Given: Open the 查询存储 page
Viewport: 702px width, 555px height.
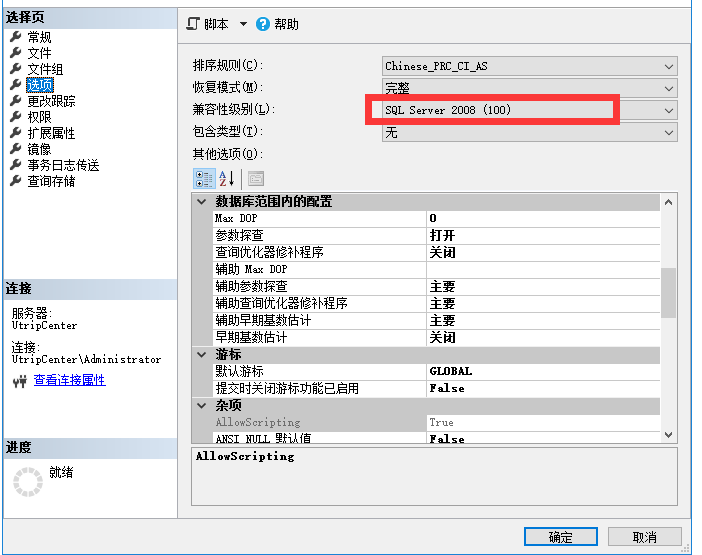Looking at the screenshot, I should pos(51,181).
